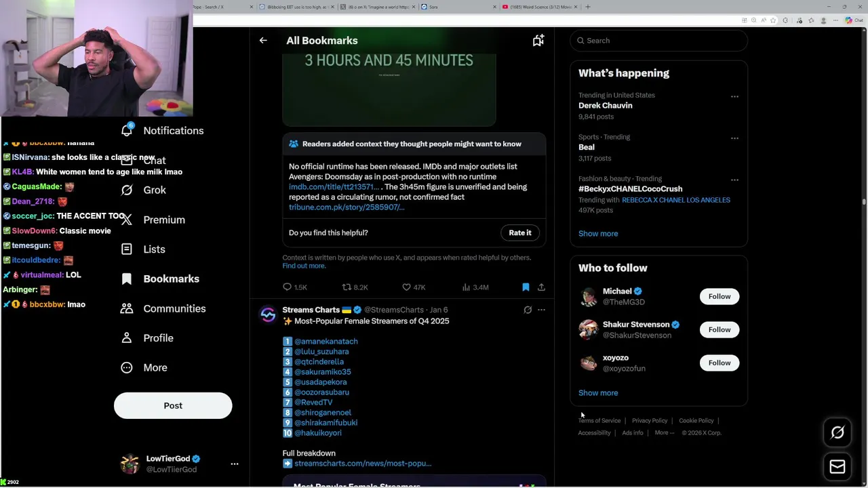
Task: Open LowTierGod account avatar
Action: [130, 464]
